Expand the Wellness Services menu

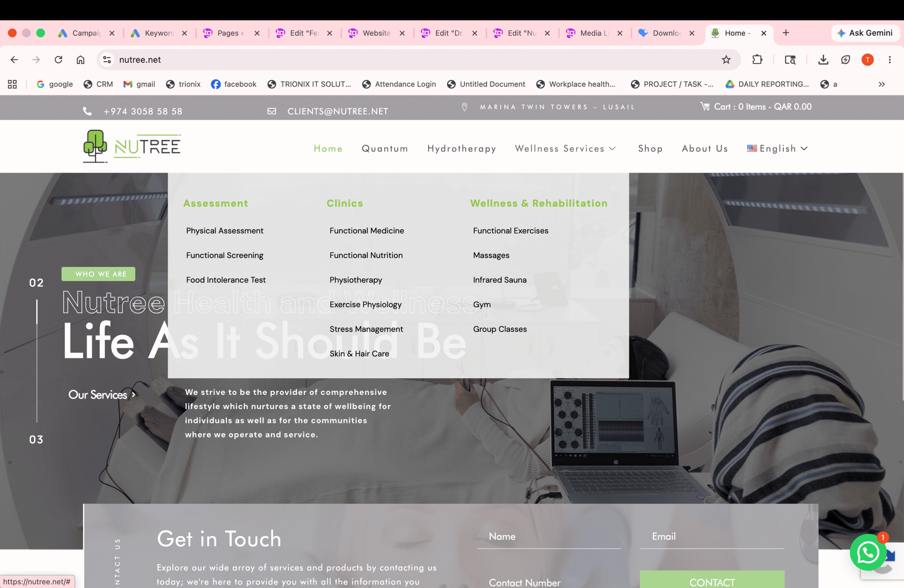565,149
